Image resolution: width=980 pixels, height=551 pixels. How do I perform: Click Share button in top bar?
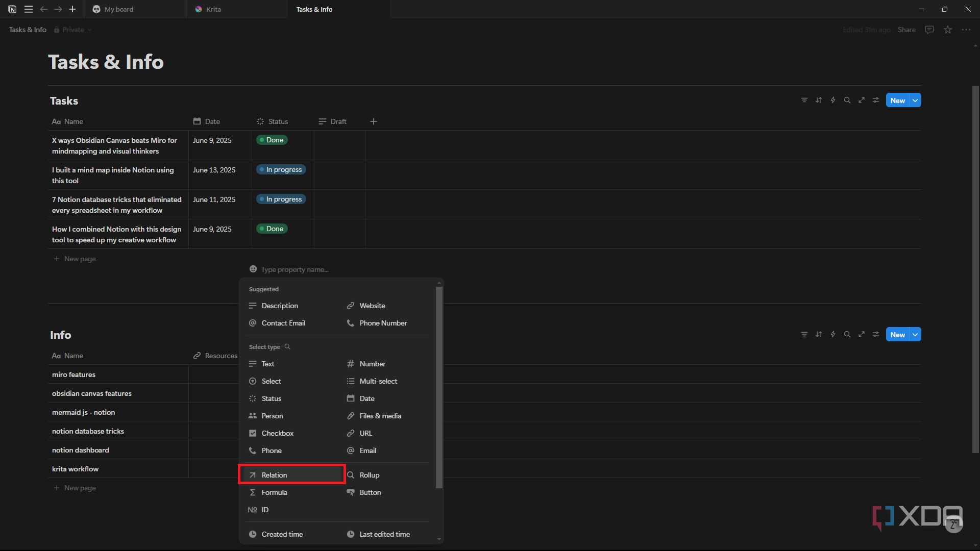pos(906,30)
